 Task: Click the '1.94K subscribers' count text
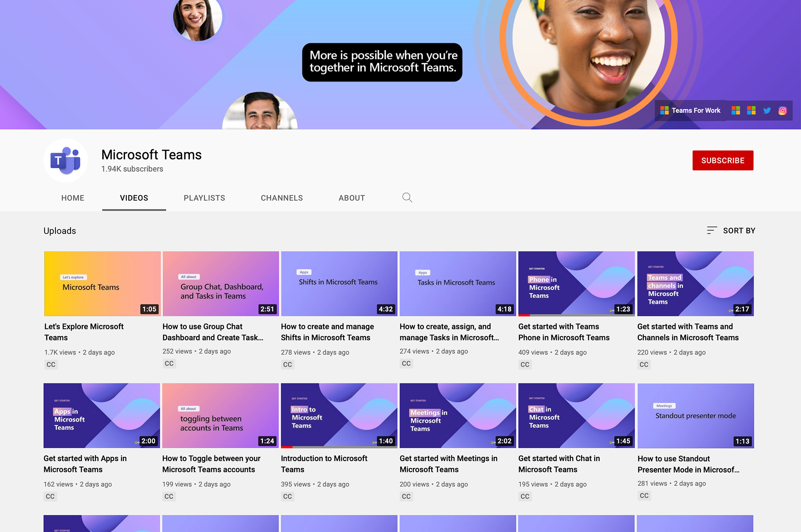pos(132,169)
